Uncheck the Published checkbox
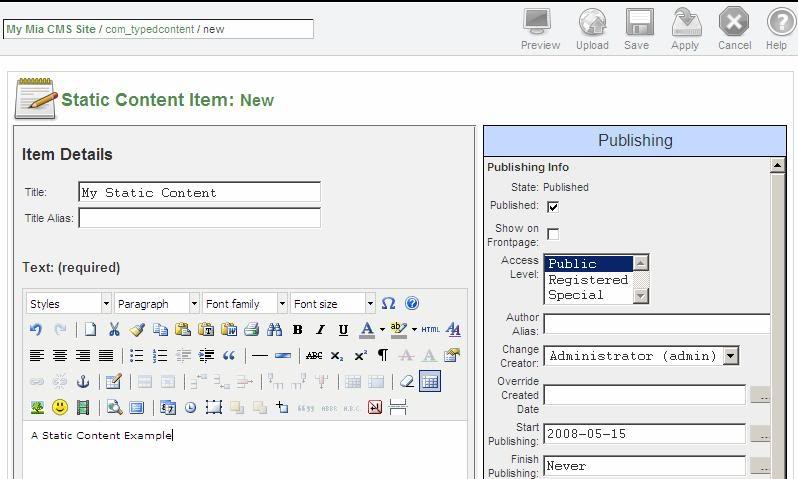 [x=553, y=207]
